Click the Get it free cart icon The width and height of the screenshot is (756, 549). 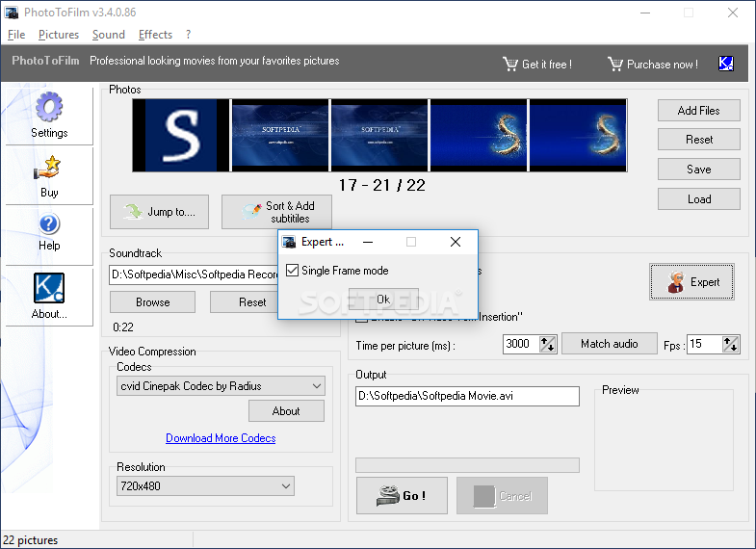point(510,64)
